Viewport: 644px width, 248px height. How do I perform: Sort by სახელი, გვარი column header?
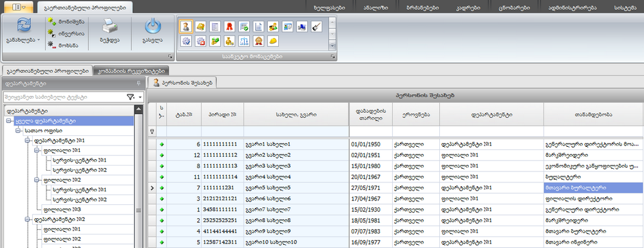pyautogui.click(x=296, y=115)
